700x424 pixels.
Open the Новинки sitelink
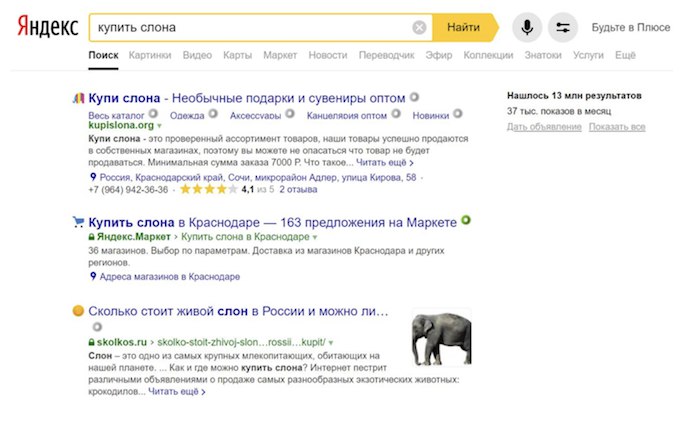click(x=430, y=116)
